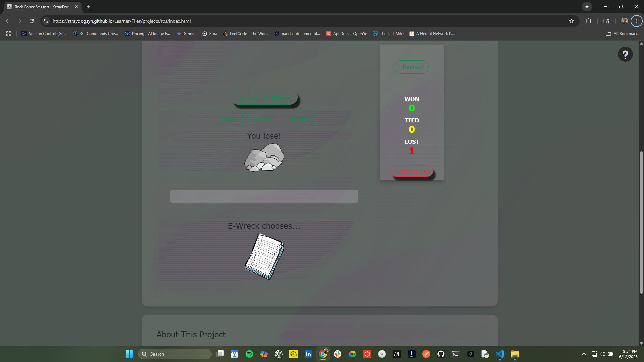The height and width of the screenshot is (362, 644).
Task: Open Postman from the taskbar
Action: click(x=426, y=354)
